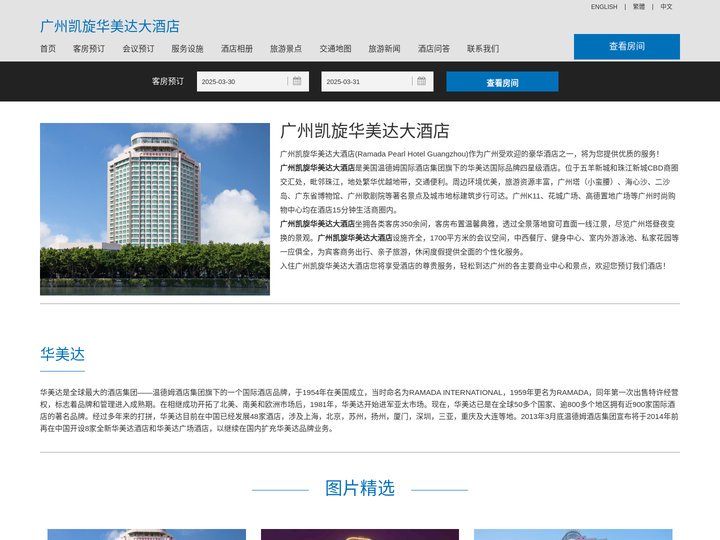720x540 pixels.
Task: Click the 广州凯旋华美达大酒店 main heading
Action: click(x=365, y=131)
